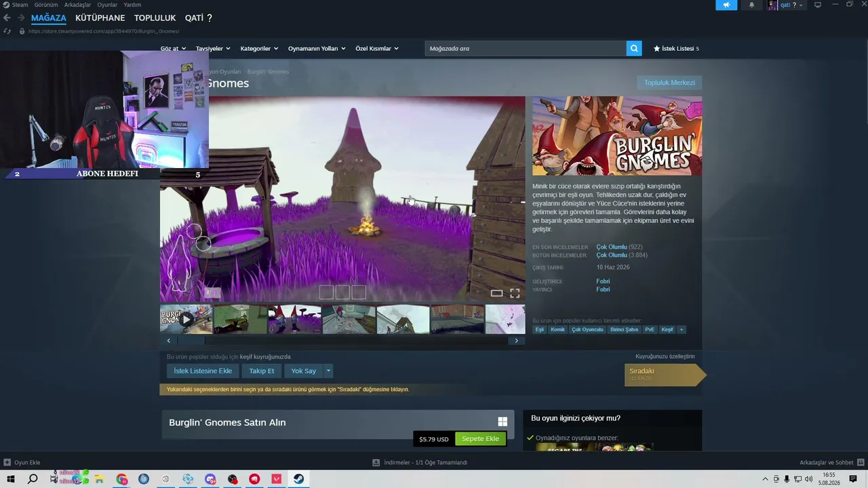This screenshot has width=868, height=488.
Task: Click the Steam icon in Windows taskbar
Action: tap(298, 479)
